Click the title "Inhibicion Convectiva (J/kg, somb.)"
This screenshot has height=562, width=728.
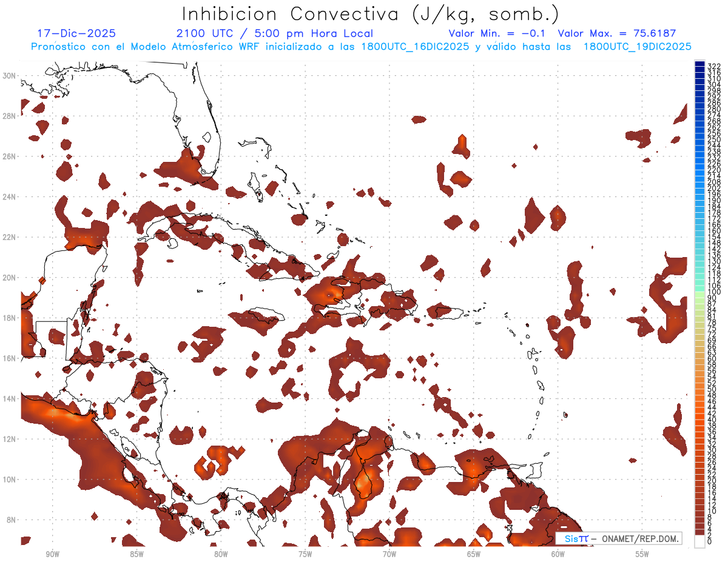370,14
